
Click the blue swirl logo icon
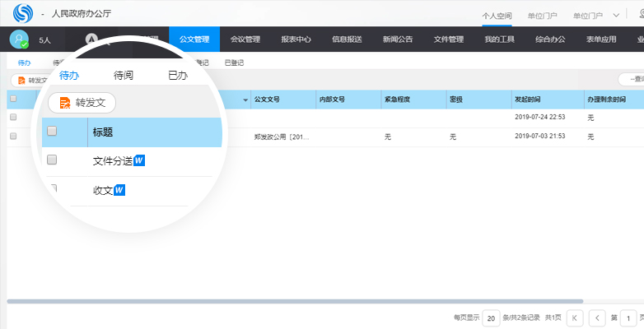click(24, 14)
